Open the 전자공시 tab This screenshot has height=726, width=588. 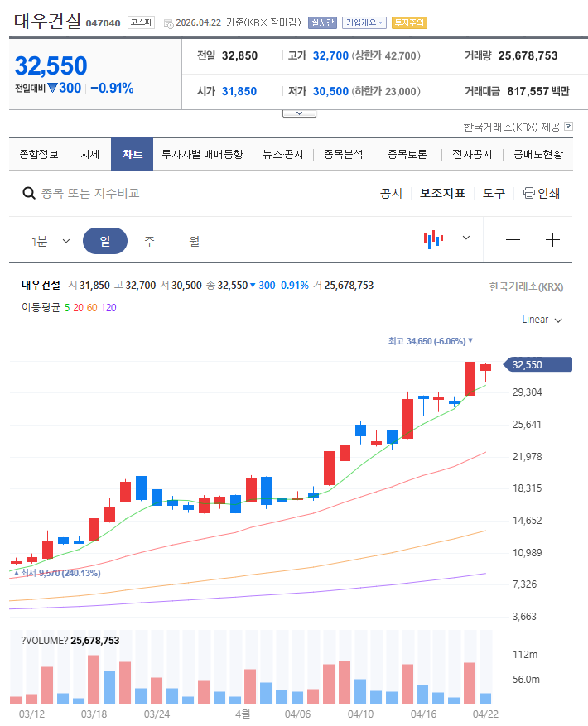472,154
